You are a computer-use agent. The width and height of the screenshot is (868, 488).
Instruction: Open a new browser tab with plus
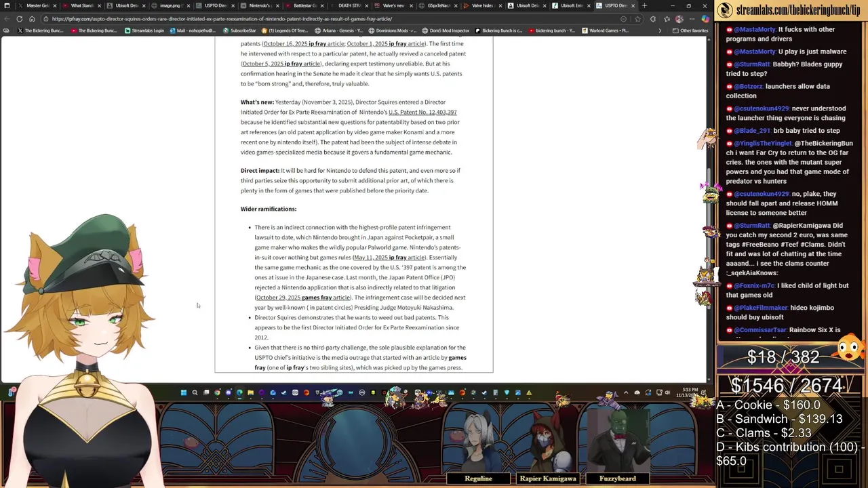[644, 5]
